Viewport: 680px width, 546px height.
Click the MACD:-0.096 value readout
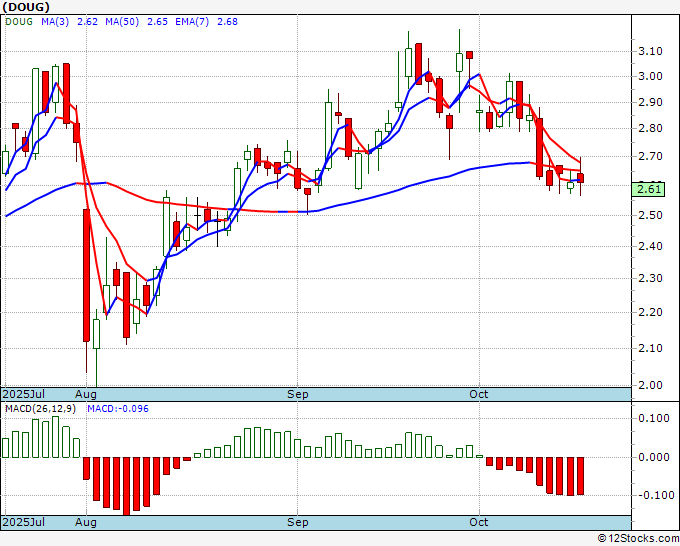[x=118, y=409]
